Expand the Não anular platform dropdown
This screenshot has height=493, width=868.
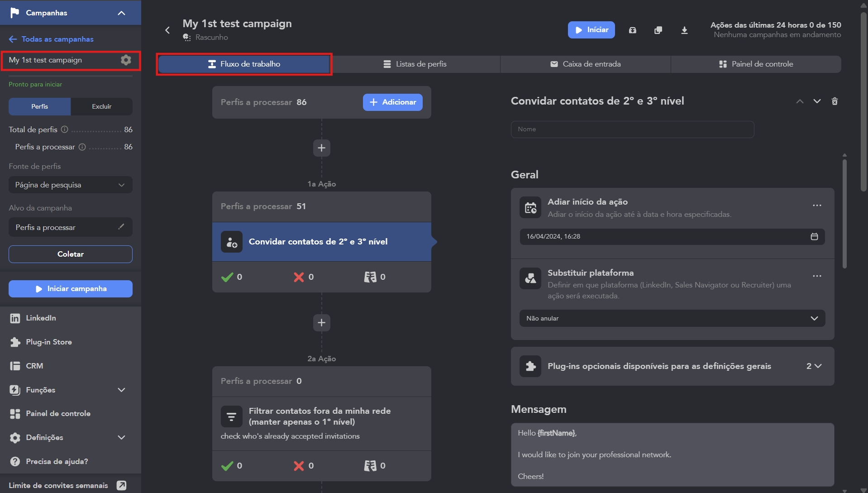point(672,318)
